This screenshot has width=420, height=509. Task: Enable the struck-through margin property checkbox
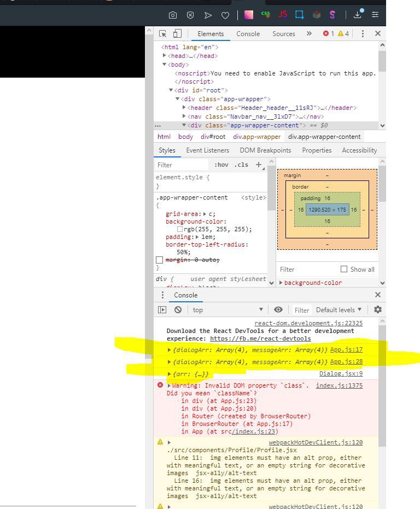pos(159,260)
